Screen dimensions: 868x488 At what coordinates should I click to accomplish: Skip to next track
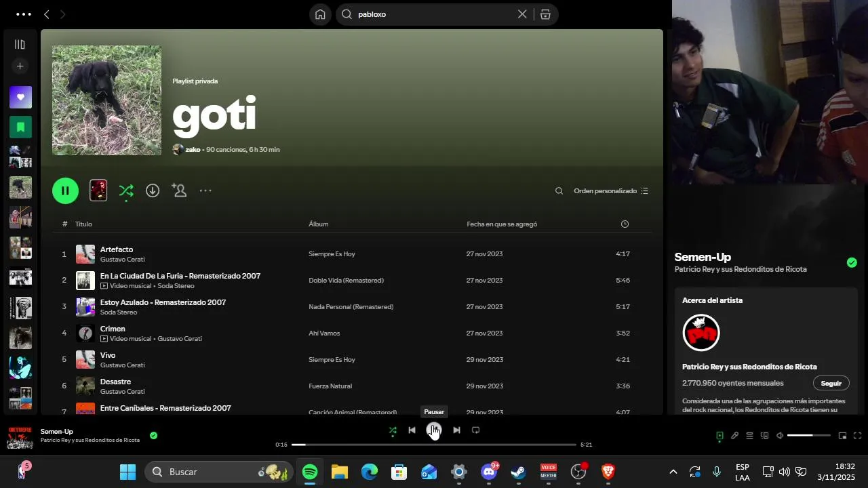coord(456,430)
